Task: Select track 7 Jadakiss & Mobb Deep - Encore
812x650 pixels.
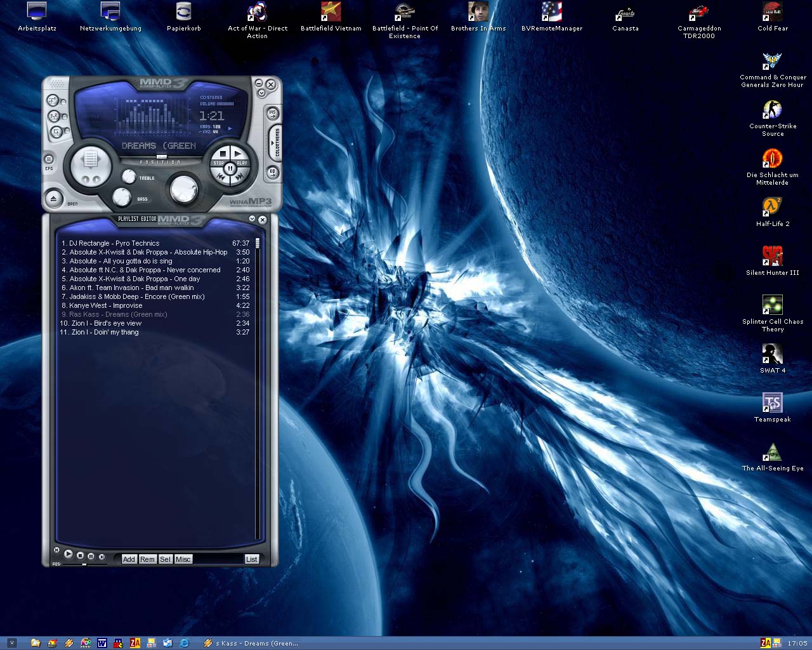Action: point(155,296)
